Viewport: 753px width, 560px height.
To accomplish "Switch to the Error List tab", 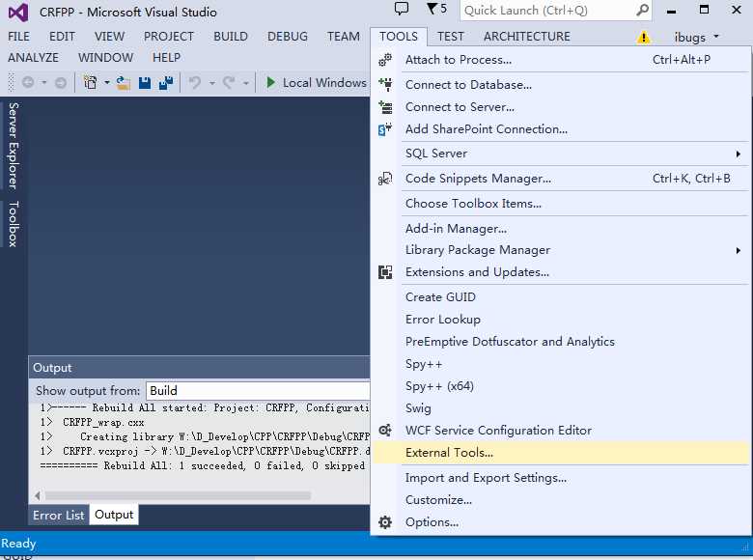I will 59,515.
